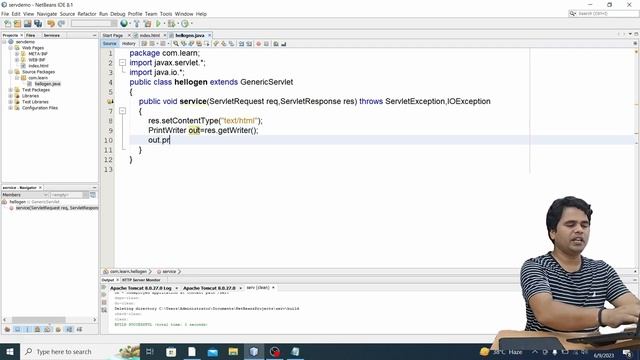Image resolution: width=640 pixels, height=360 pixels.
Task: Click the Save All toolbar icon
Action: tap(38, 24)
